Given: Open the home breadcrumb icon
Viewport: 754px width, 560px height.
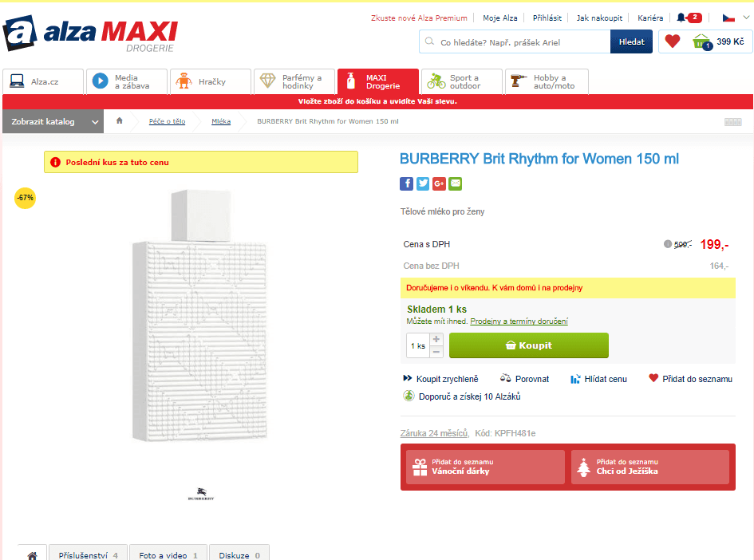Looking at the screenshot, I should (x=118, y=120).
